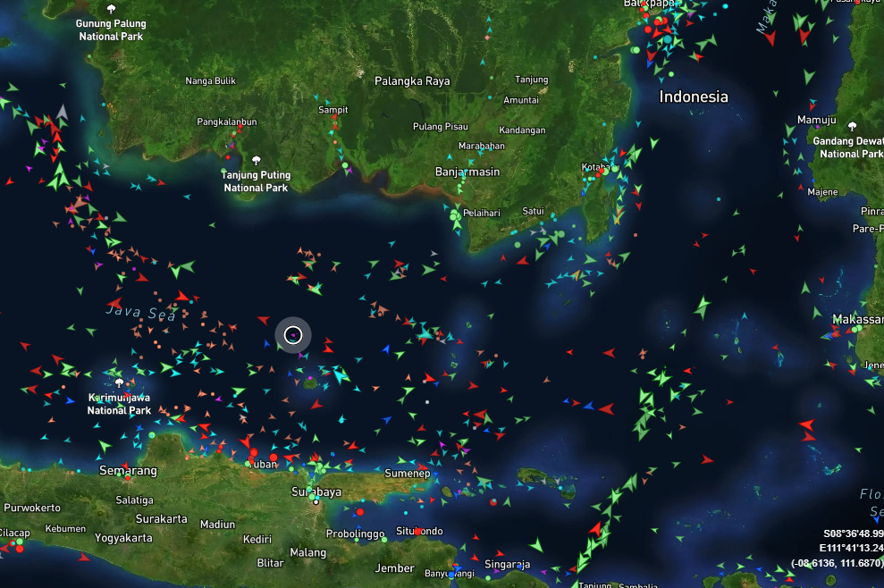This screenshot has height=588, width=884.
Task: Click the Java Sea water label
Action: (x=140, y=312)
